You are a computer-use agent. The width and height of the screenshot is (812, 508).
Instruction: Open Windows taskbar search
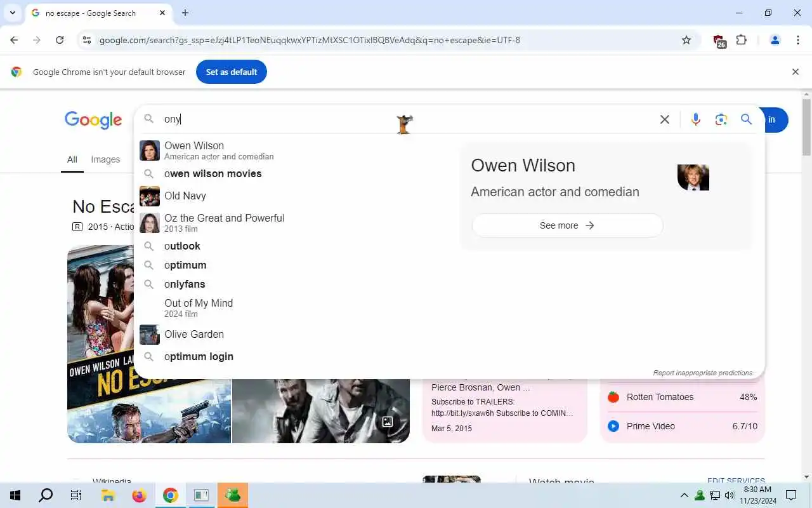(46, 495)
